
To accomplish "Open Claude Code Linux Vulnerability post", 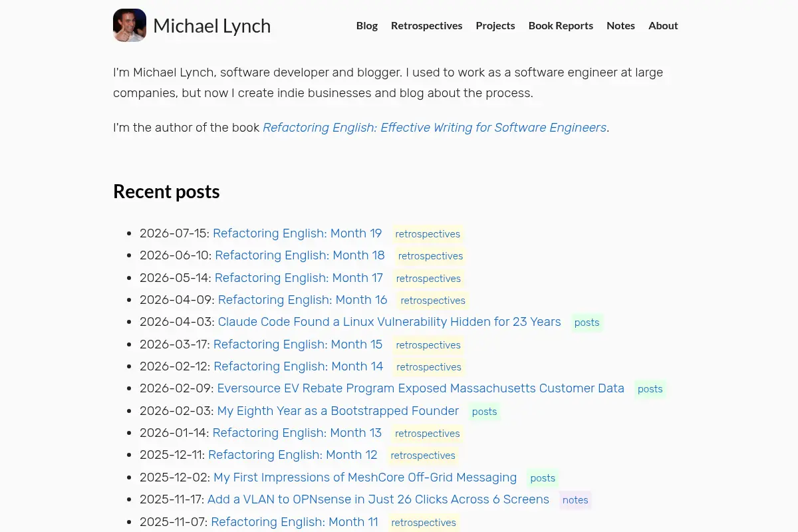I will point(389,322).
